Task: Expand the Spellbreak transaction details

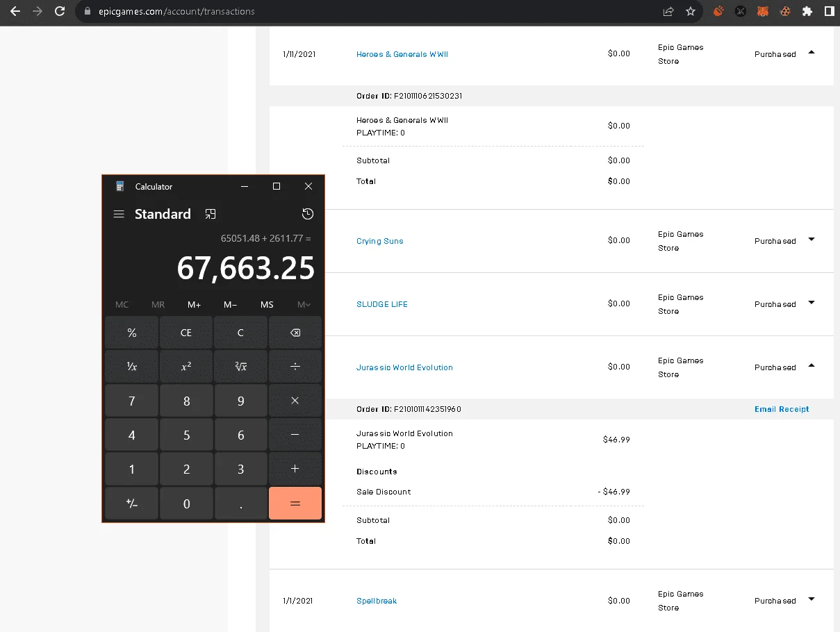Action: 812,599
